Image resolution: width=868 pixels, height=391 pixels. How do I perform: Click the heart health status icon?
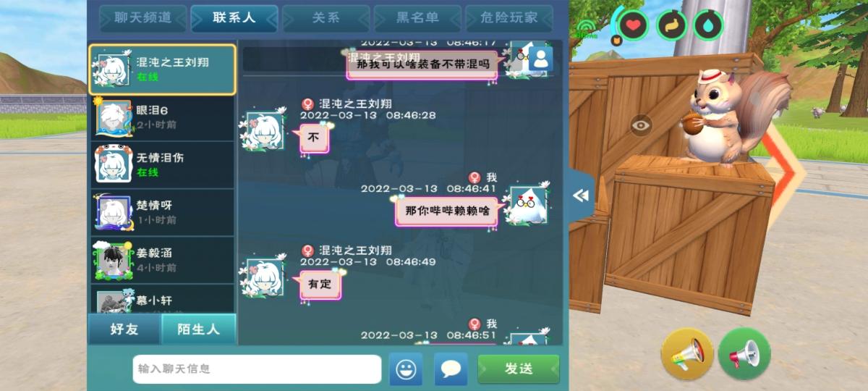click(634, 25)
